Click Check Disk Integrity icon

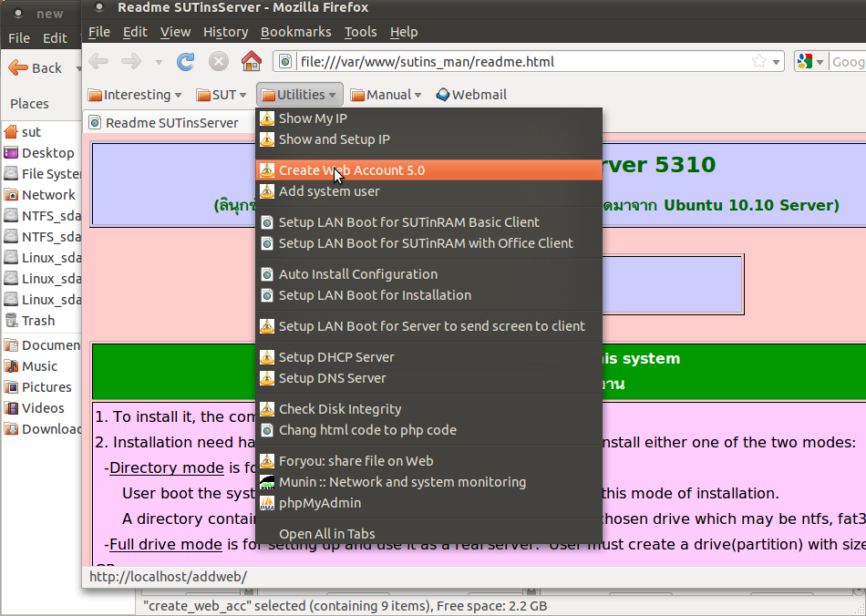tap(267, 409)
